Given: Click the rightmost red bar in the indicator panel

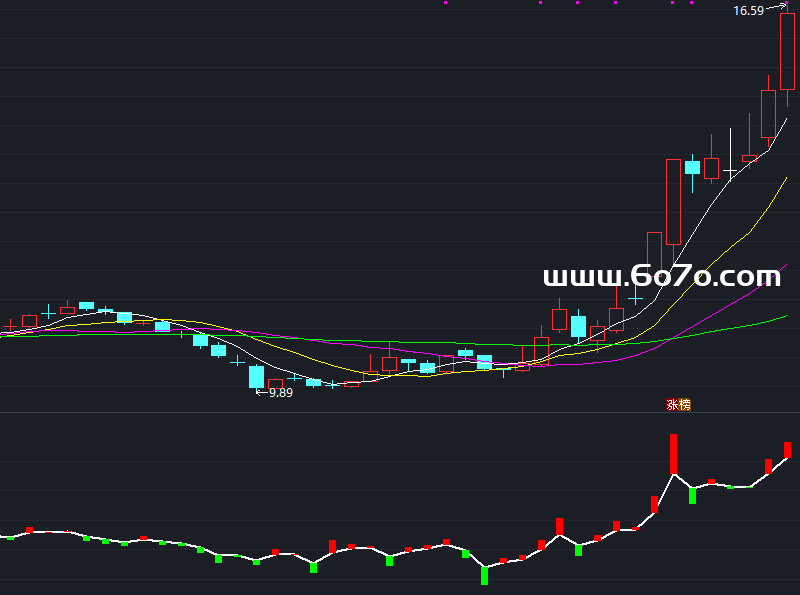Looking at the screenshot, I should click(788, 449).
